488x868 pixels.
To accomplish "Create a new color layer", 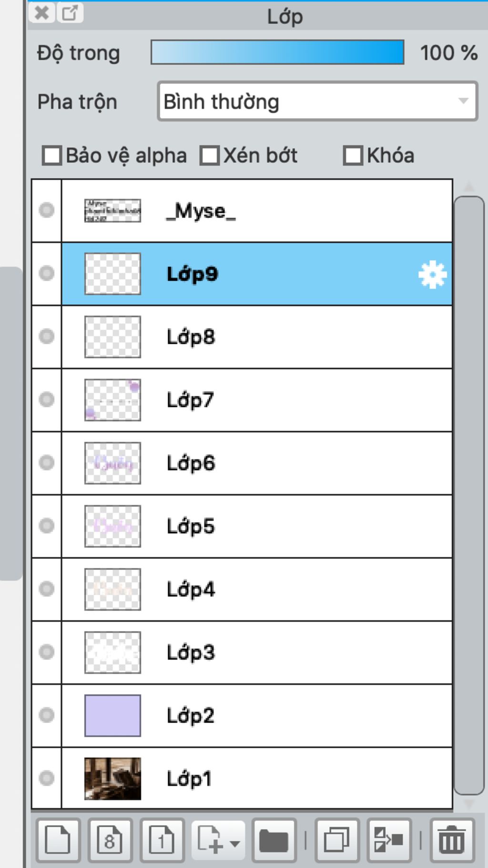I will point(58,840).
